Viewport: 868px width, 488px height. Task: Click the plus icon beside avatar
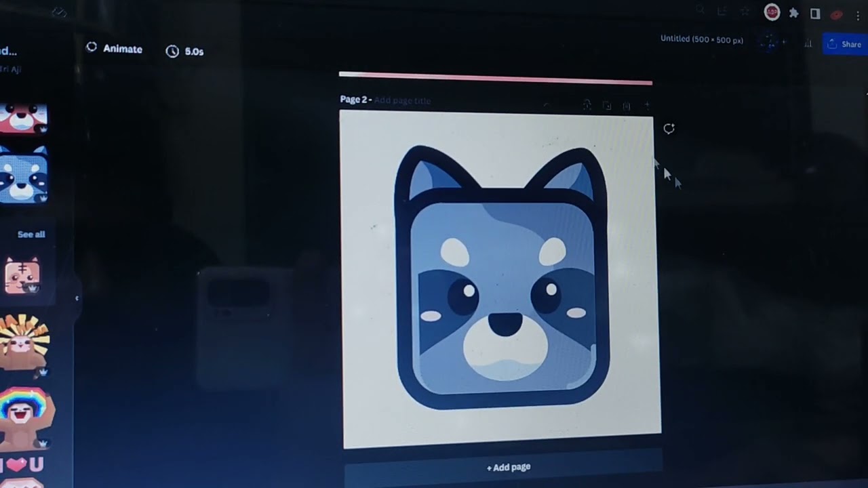tap(785, 43)
